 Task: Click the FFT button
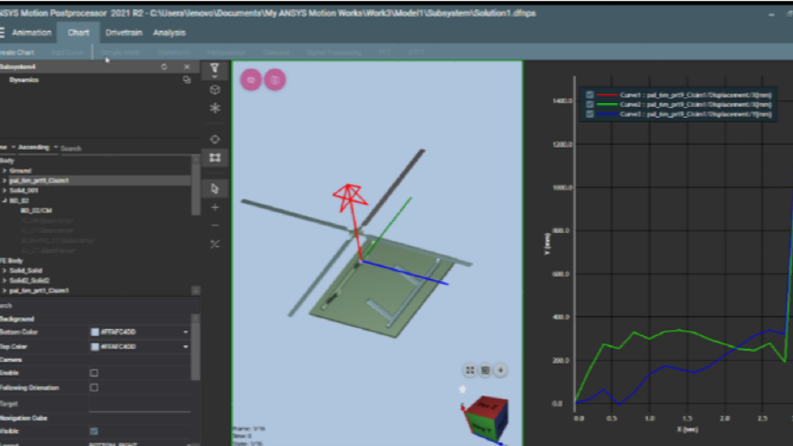coord(384,52)
